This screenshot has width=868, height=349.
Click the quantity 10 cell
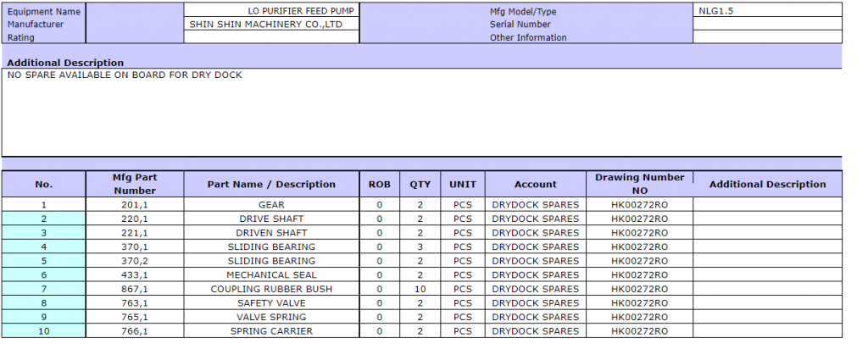(420, 289)
